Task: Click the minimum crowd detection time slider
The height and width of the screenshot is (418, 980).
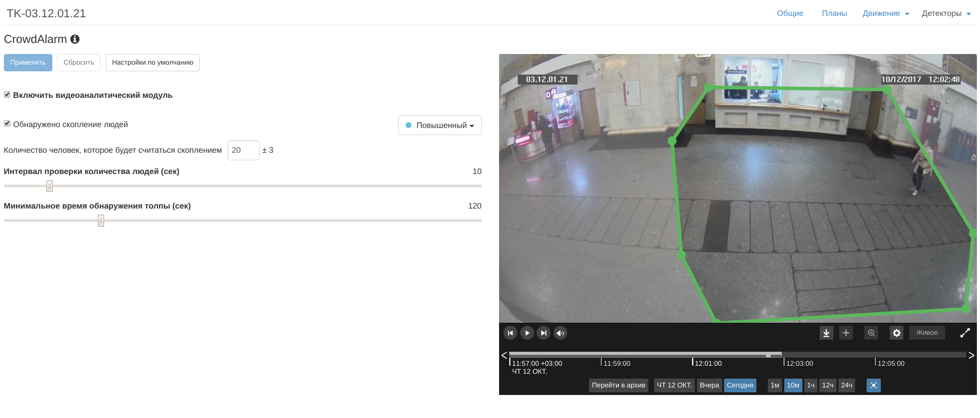Action: click(x=101, y=221)
